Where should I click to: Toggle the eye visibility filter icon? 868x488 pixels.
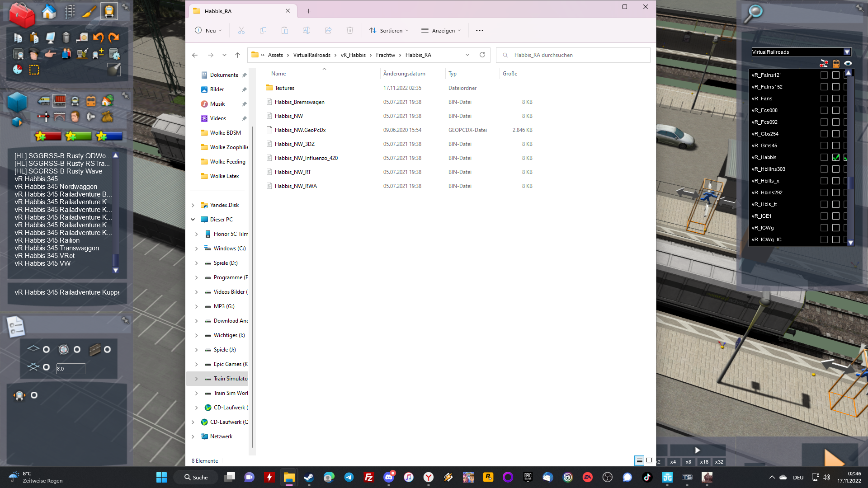pos(848,63)
